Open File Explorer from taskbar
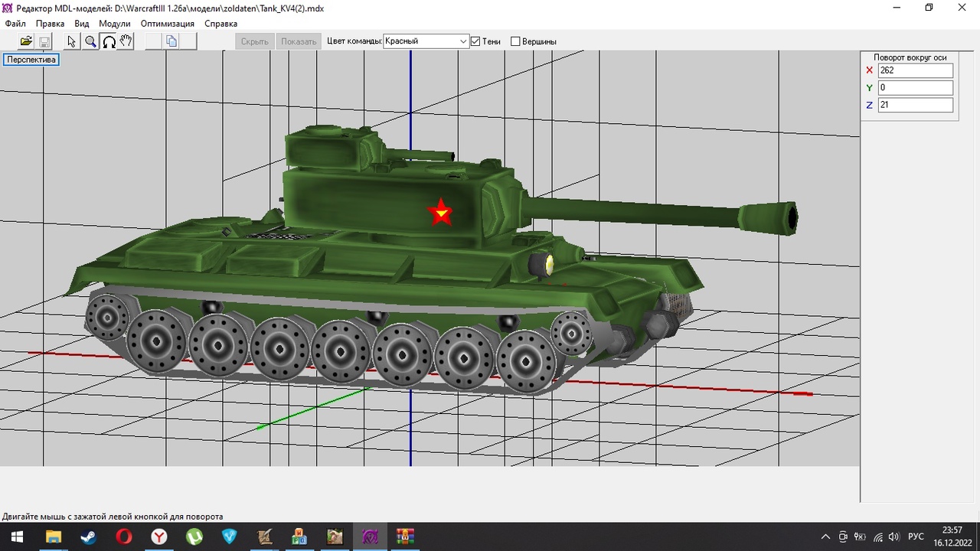 coord(53,536)
